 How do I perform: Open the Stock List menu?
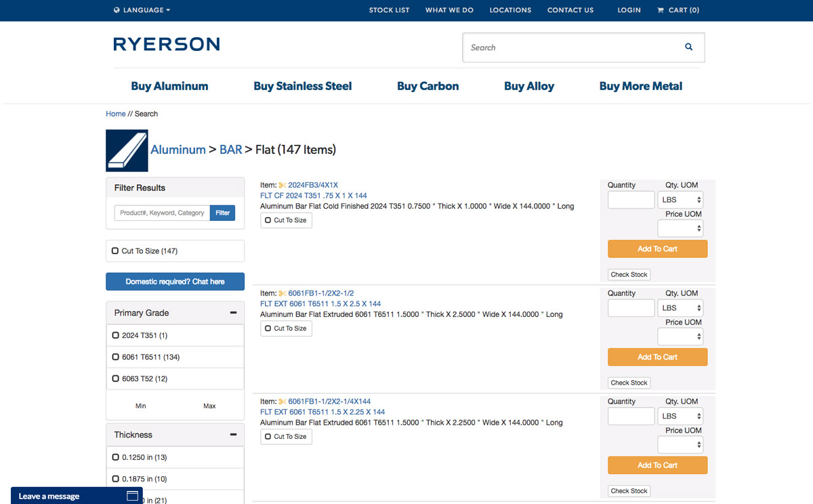(390, 10)
